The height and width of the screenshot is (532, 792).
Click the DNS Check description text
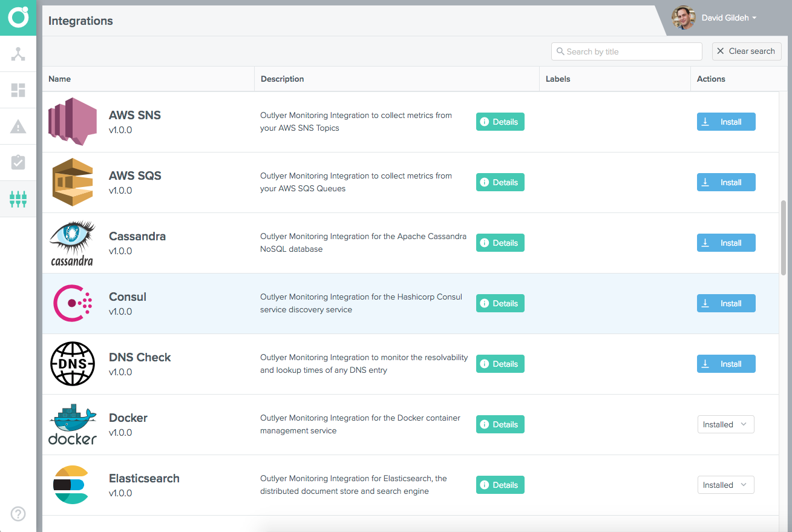coord(364,364)
